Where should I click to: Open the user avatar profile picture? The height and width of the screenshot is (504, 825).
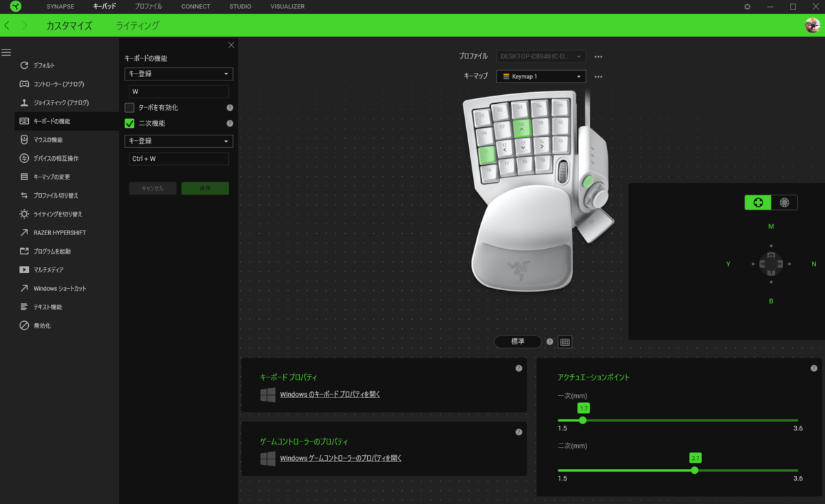pyautogui.click(x=813, y=25)
